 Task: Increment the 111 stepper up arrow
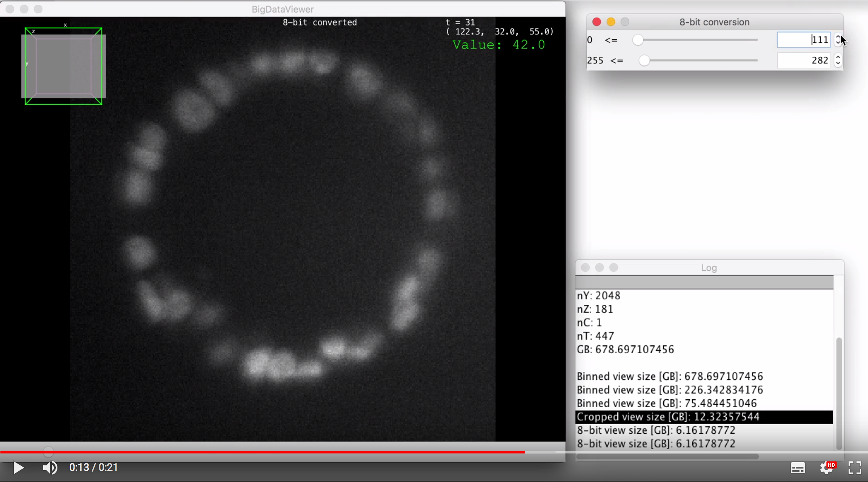pyautogui.click(x=838, y=37)
